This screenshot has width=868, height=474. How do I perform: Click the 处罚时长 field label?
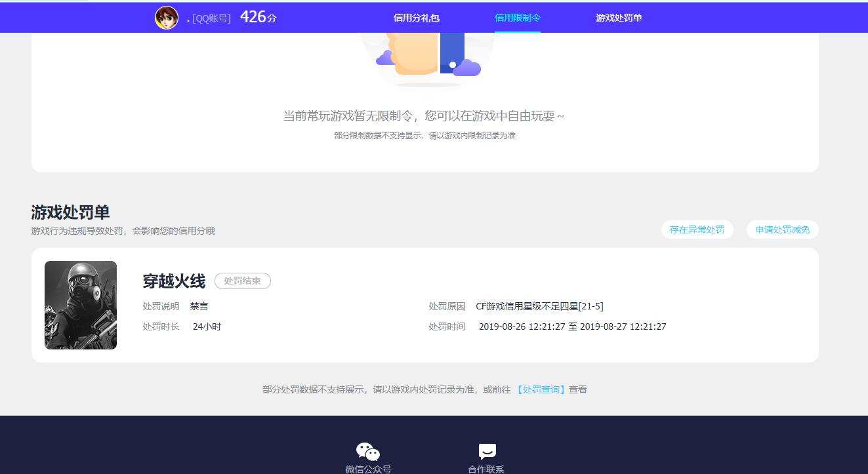point(161,326)
